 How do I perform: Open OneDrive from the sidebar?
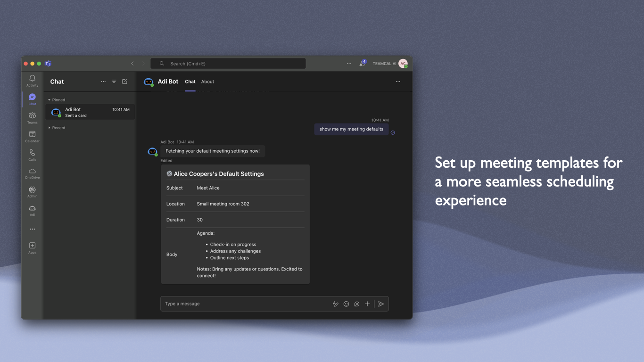point(32,173)
